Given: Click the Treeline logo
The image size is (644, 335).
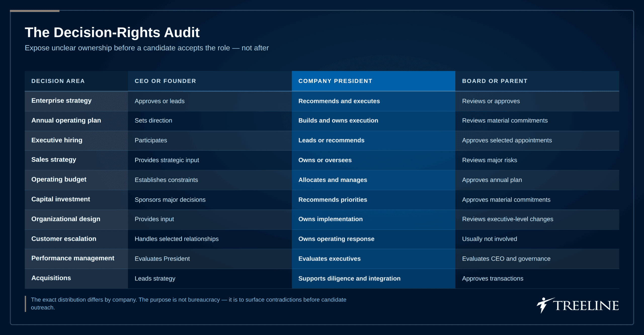Looking at the screenshot, I should point(578,305).
